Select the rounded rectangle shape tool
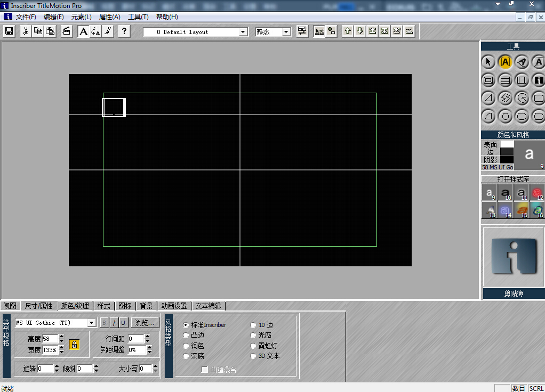Screen dimensions: 545x392 tap(539, 98)
